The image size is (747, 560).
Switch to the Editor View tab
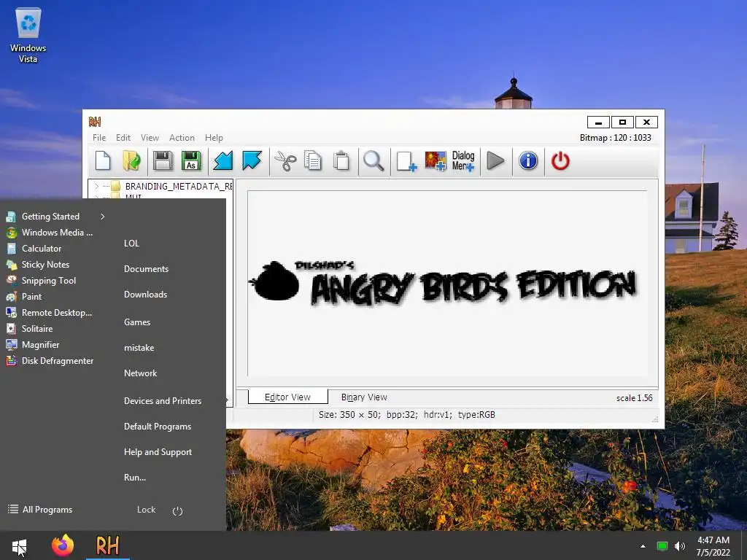pos(287,397)
